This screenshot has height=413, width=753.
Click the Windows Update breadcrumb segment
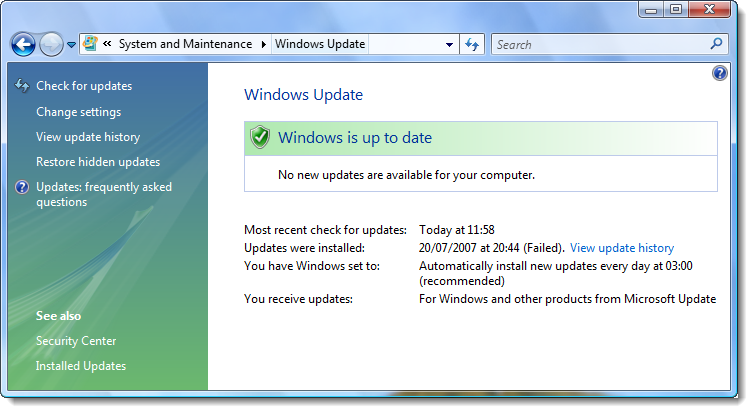(x=320, y=44)
